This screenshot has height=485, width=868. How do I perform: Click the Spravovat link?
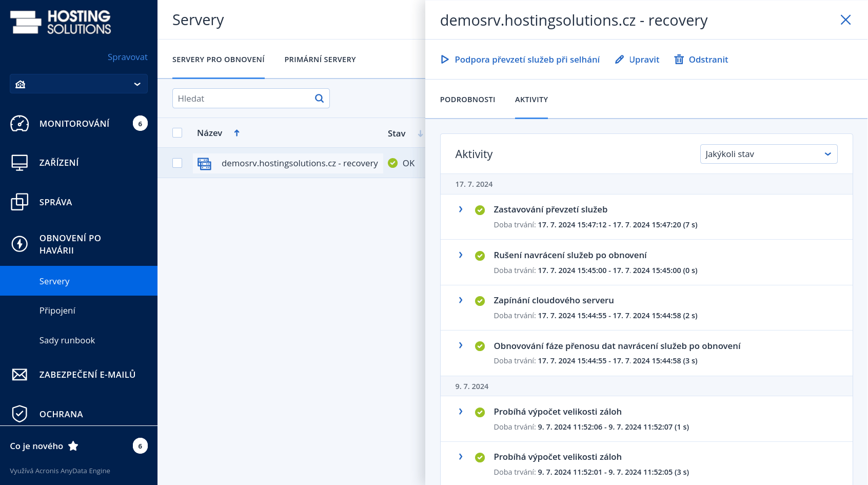tap(128, 57)
